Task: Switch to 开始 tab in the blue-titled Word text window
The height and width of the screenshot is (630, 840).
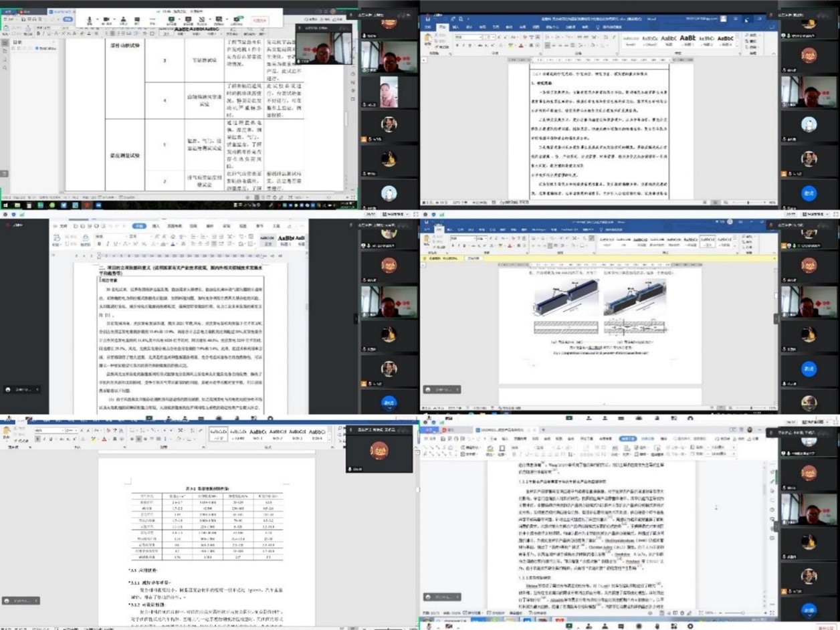Action: pyautogui.click(x=443, y=27)
